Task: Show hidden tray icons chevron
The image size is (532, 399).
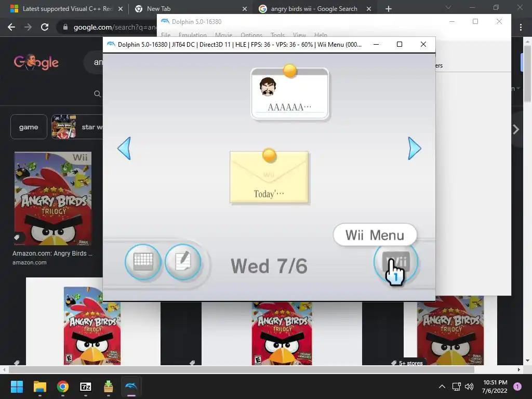Action: click(442, 387)
